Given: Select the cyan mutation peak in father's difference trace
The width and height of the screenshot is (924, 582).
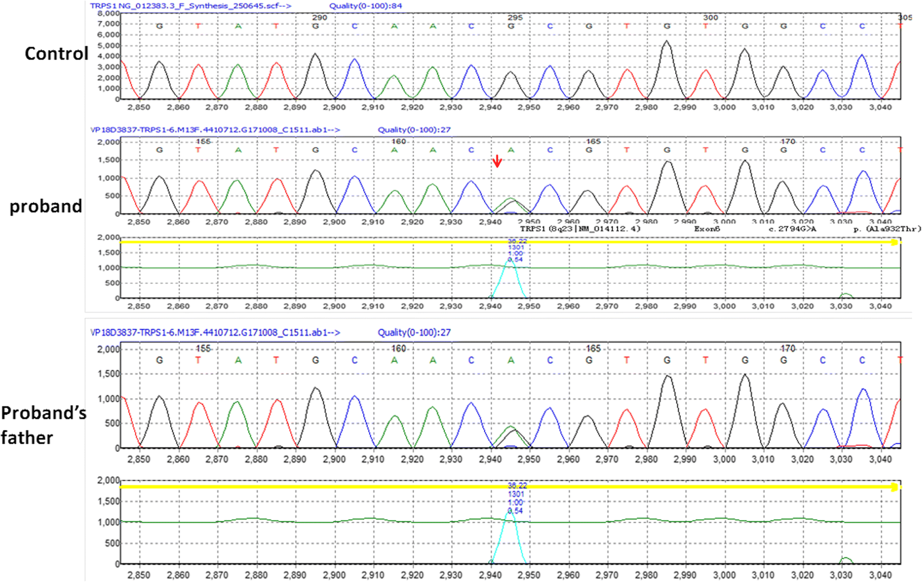Looking at the screenshot, I should click(509, 537).
